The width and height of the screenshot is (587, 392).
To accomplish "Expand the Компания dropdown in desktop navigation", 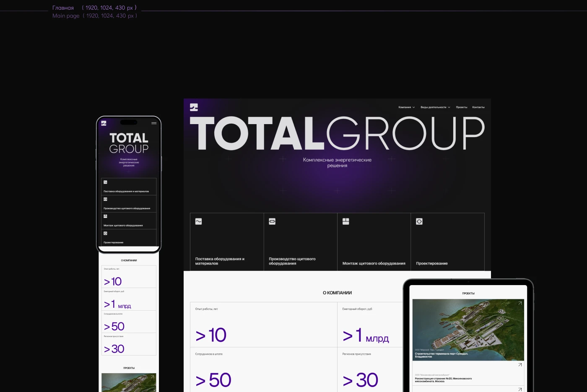I will tap(407, 107).
